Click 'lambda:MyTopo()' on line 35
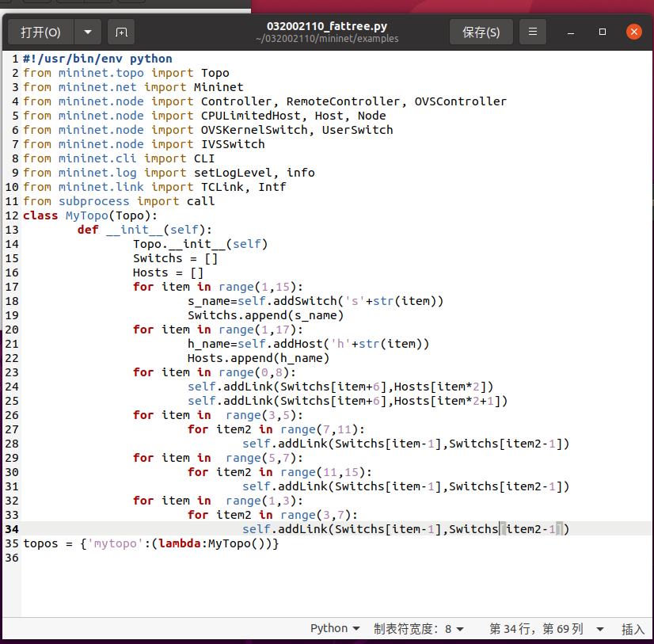Screen dimensions: 654x644 [x=212, y=543]
